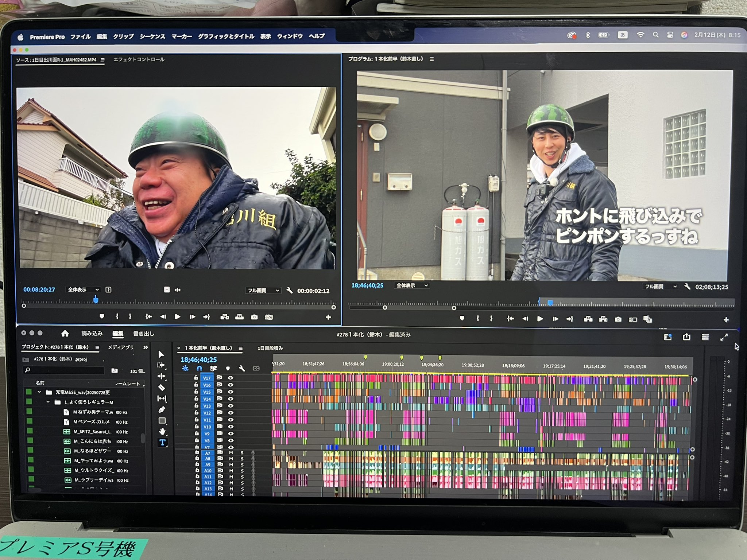Click Export Frame camera icon in Program monitor
This screenshot has width=747, height=560.
pos(618,319)
